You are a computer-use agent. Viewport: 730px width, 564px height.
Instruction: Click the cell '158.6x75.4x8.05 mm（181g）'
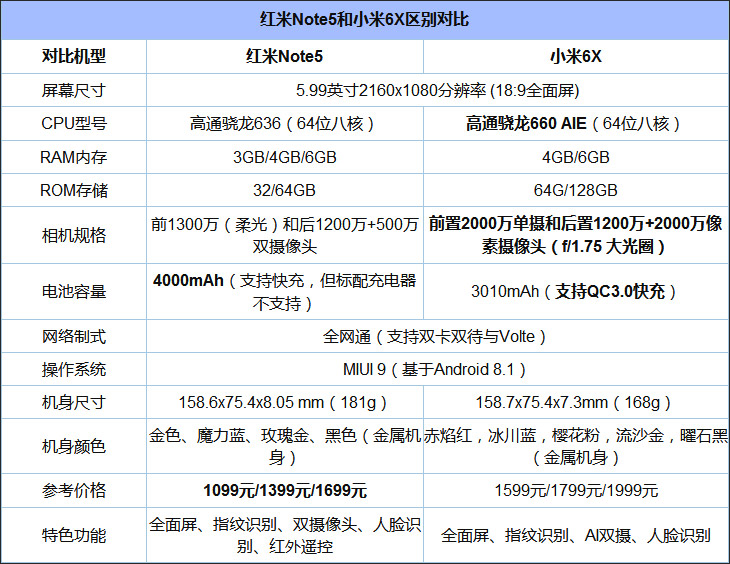284,402
